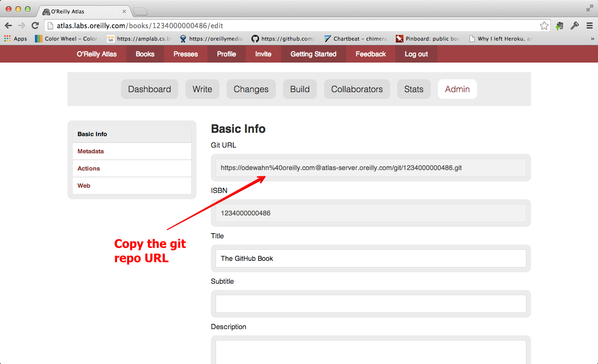Click Log out in the navigation
598x364 pixels.
click(416, 54)
